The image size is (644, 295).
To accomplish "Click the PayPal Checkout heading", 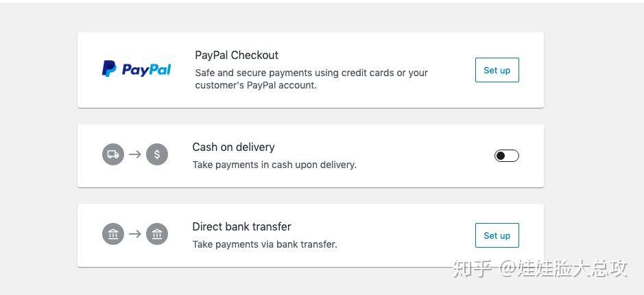I will click(x=237, y=55).
